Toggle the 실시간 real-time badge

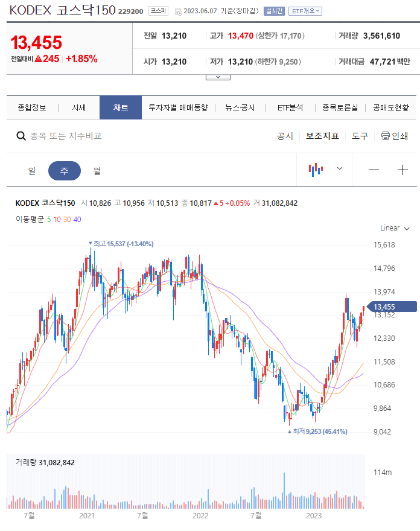274,11
